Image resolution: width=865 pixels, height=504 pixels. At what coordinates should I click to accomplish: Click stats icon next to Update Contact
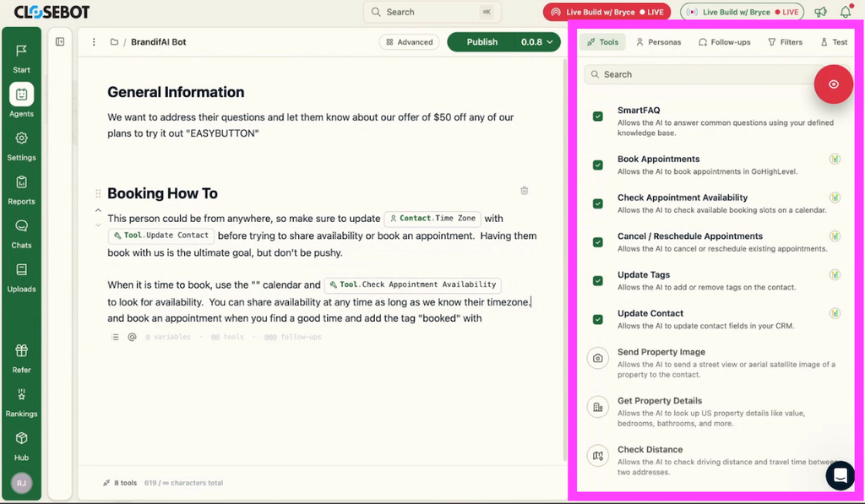[x=835, y=314]
